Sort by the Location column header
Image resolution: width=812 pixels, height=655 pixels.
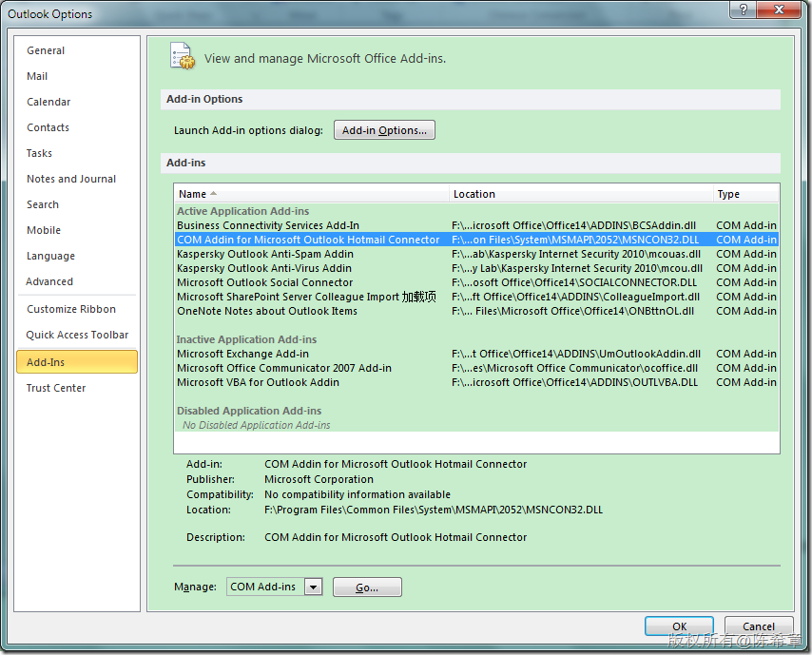click(581, 194)
